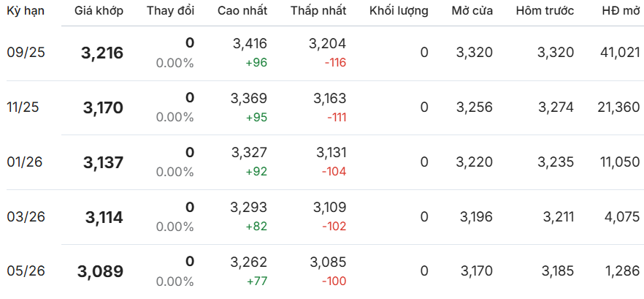Select the 05/26 contract term row

[322, 271]
